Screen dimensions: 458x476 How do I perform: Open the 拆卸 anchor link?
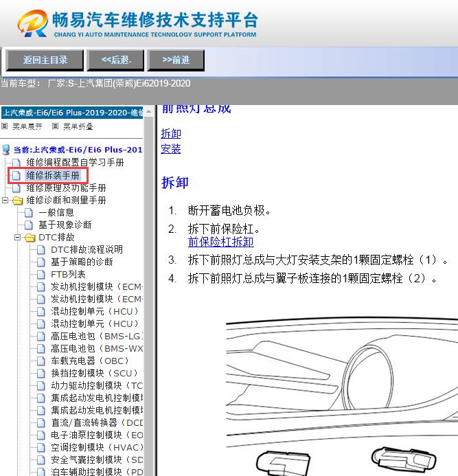[171, 133]
